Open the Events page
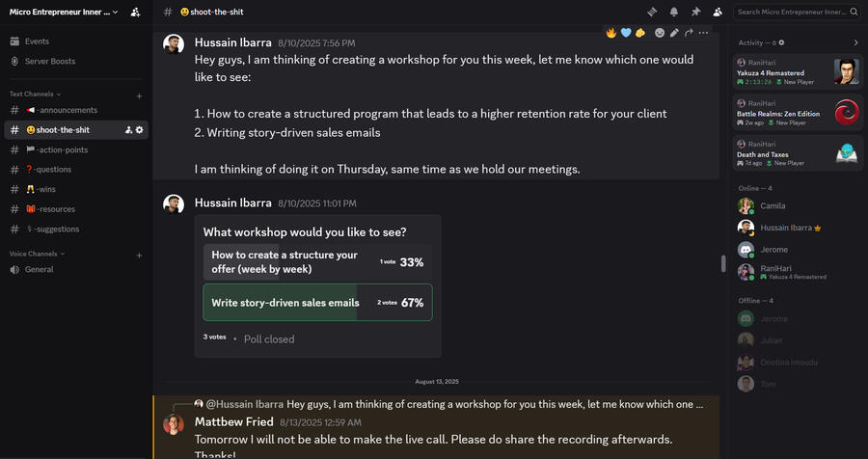This screenshot has height=459, width=868. tap(37, 41)
